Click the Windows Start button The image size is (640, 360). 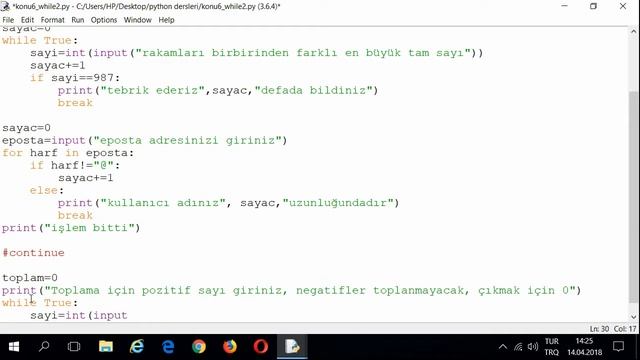point(13,347)
